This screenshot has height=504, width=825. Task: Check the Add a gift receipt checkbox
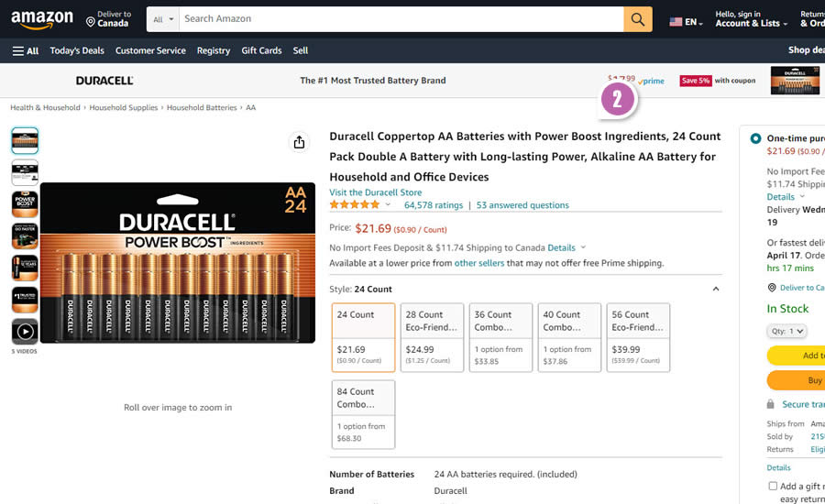(x=773, y=487)
